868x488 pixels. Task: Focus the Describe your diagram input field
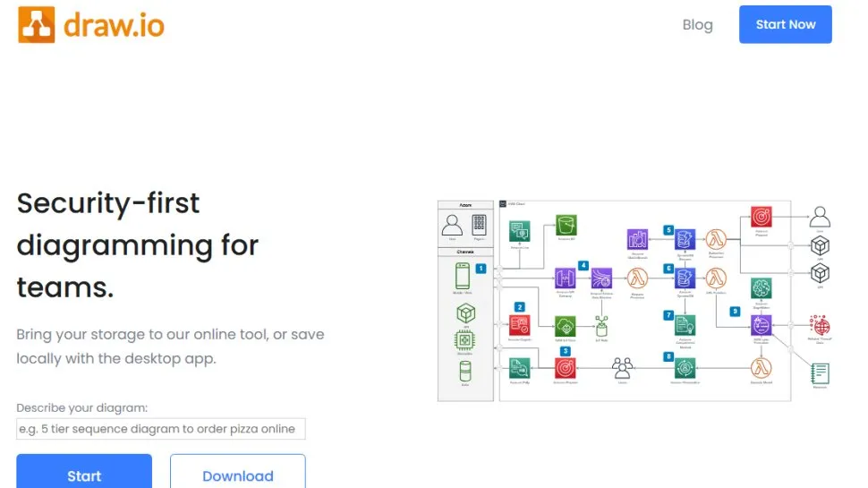click(160, 429)
